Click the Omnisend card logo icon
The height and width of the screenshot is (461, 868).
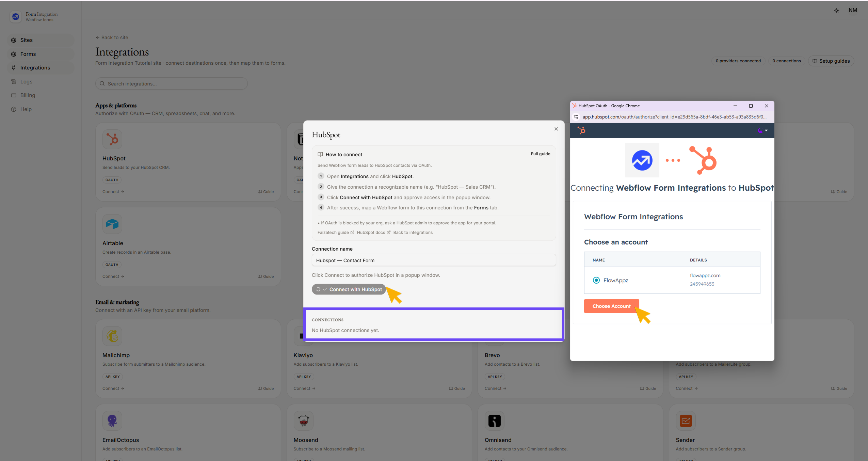[x=495, y=421]
